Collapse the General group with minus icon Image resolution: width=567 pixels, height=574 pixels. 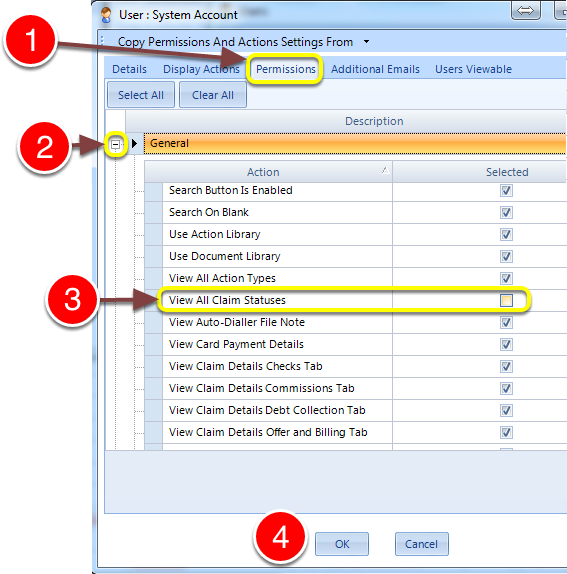(115, 144)
